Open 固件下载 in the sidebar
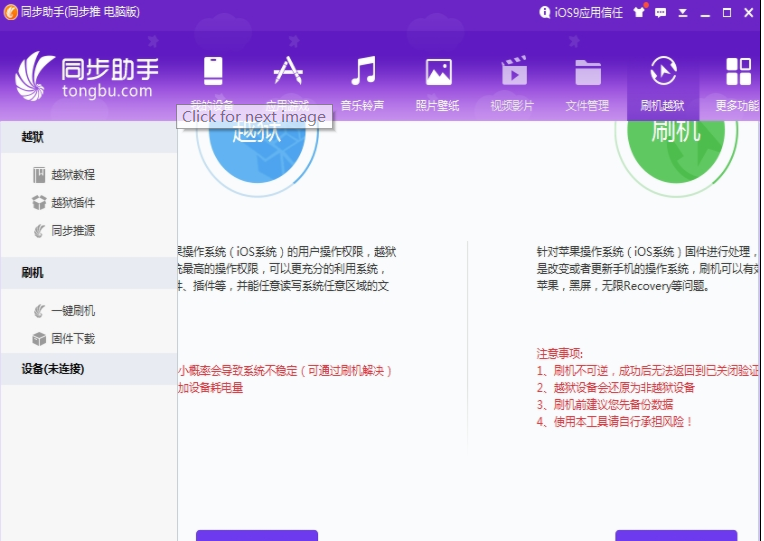764x541 pixels. (64, 338)
